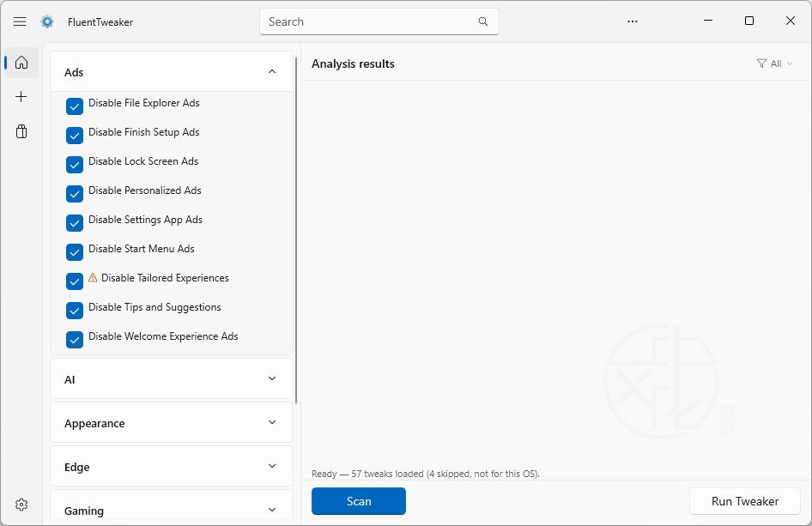Go to the Home page icon
The height and width of the screenshot is (526, 812).
(x=21, y=63)
